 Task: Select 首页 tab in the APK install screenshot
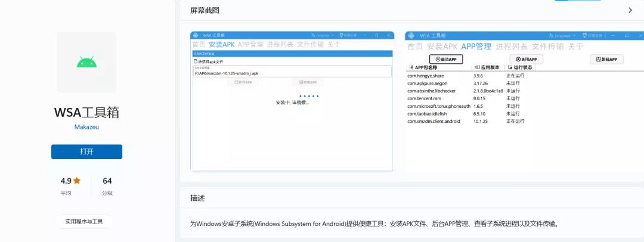click(199, 44)
